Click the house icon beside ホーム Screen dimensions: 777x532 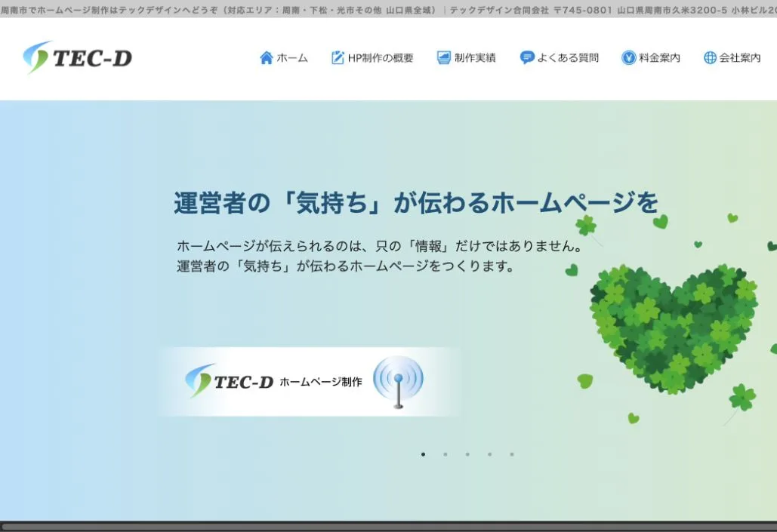tap(266, 58)
